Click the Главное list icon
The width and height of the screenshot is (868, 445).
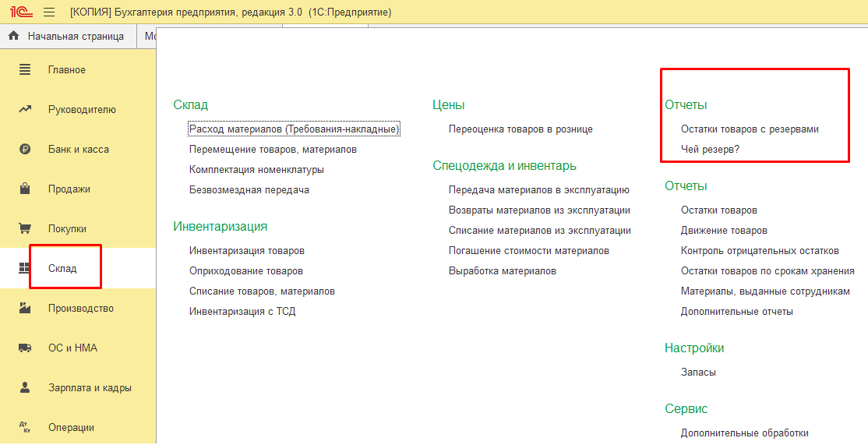pyautogui.click(x=25, y=69)
